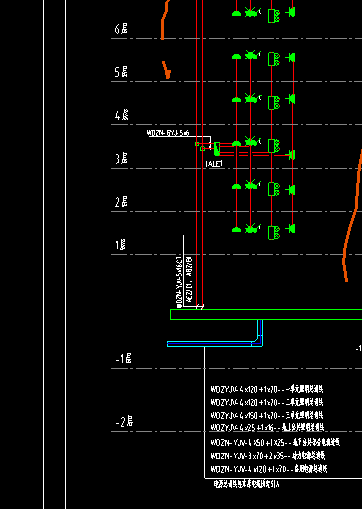Click the -1层 floor label
Viewport: 362px width, 509px height.
(x=124, y=359)
